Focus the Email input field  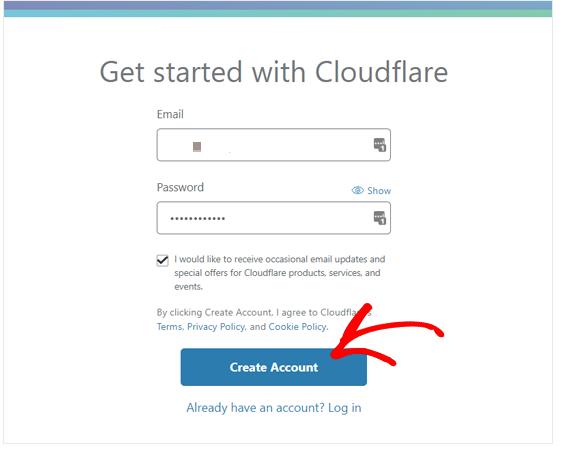click(x=273, y=145)
